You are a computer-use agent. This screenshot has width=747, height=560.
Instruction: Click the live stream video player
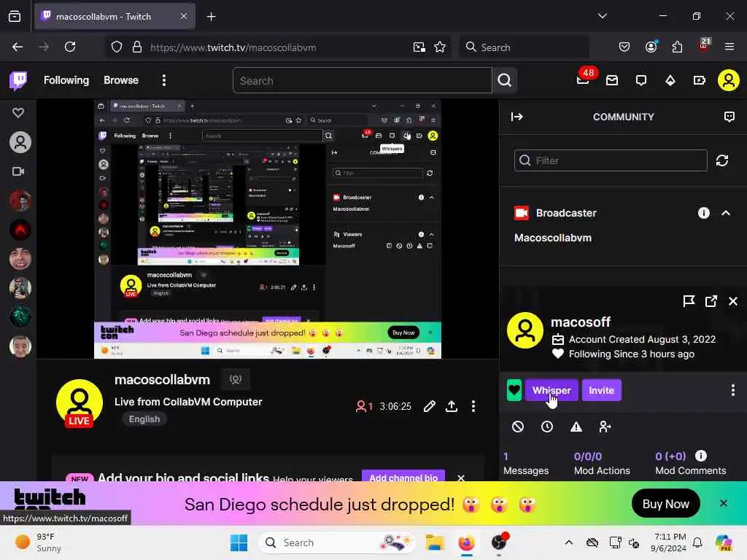[x=268, y=228]
